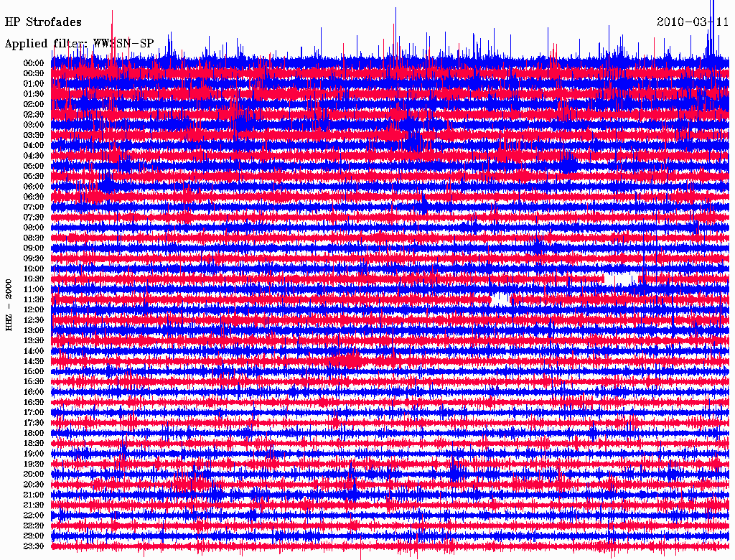Click the 21:00 time label
The width and height of the screenshot is (735, 560).
[34, 495]
